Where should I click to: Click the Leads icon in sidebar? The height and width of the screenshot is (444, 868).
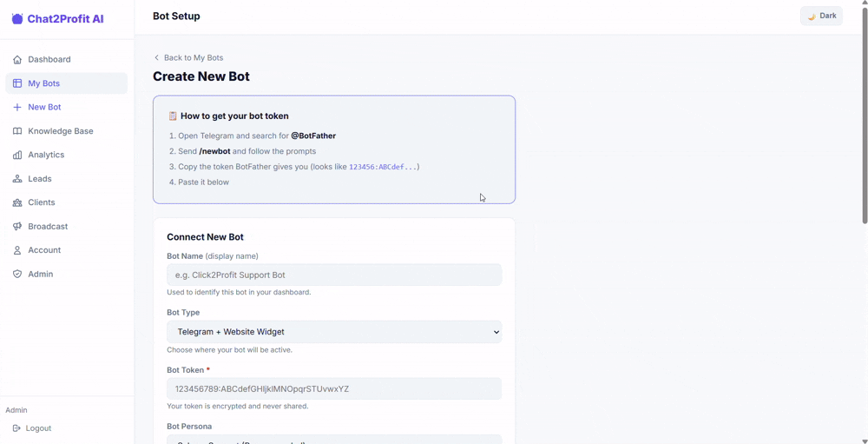coord(17,178)
